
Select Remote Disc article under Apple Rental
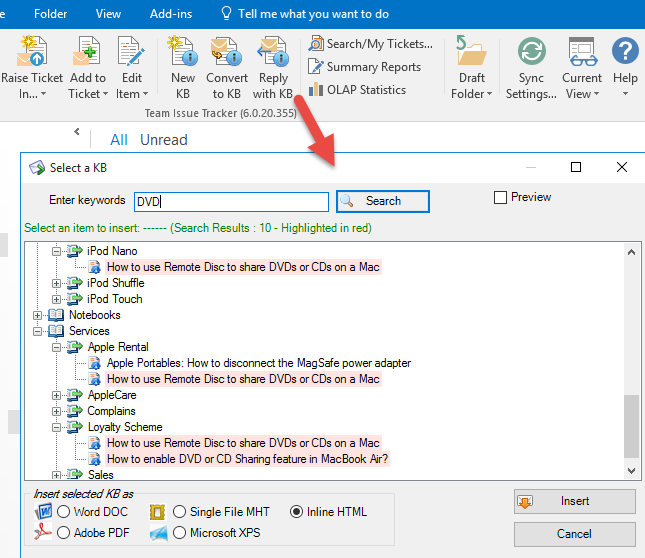click(243, 379)
